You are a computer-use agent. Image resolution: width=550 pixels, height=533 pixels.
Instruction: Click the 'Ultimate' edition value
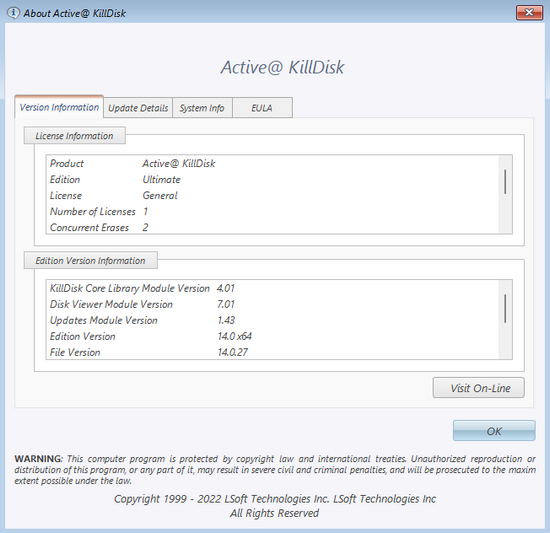coord(161,180)
